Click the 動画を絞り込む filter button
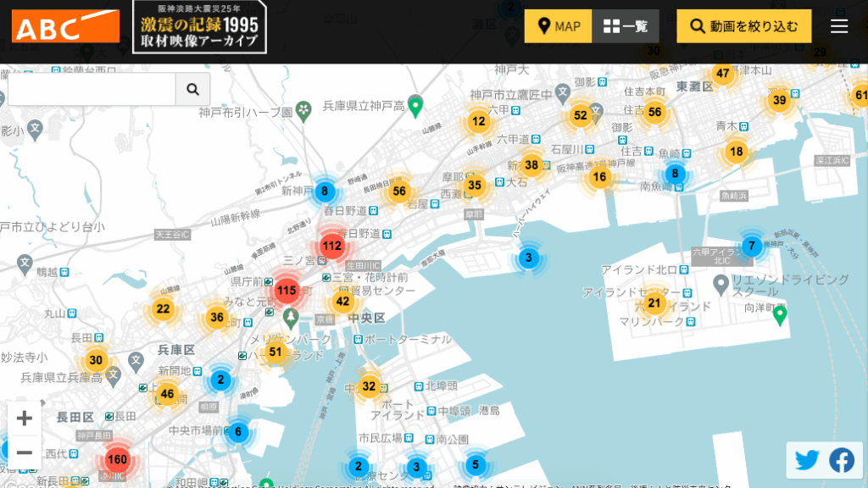The height and width of the screenshot is (488, 868). [x=743, y=26]
